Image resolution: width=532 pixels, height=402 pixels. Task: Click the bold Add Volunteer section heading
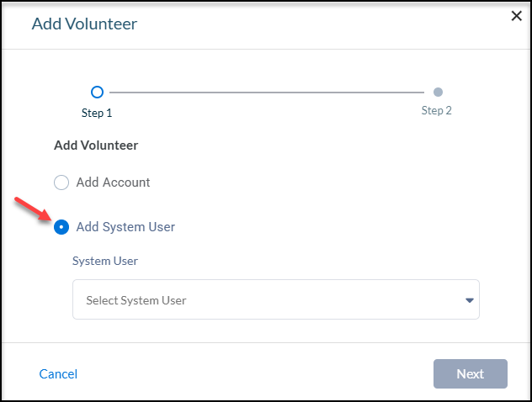point(96,145)
